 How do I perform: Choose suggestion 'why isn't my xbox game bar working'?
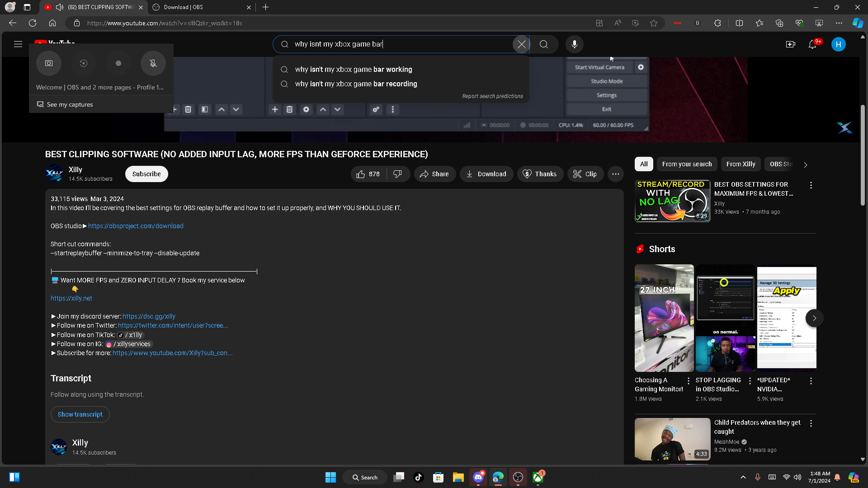[401, 69]
